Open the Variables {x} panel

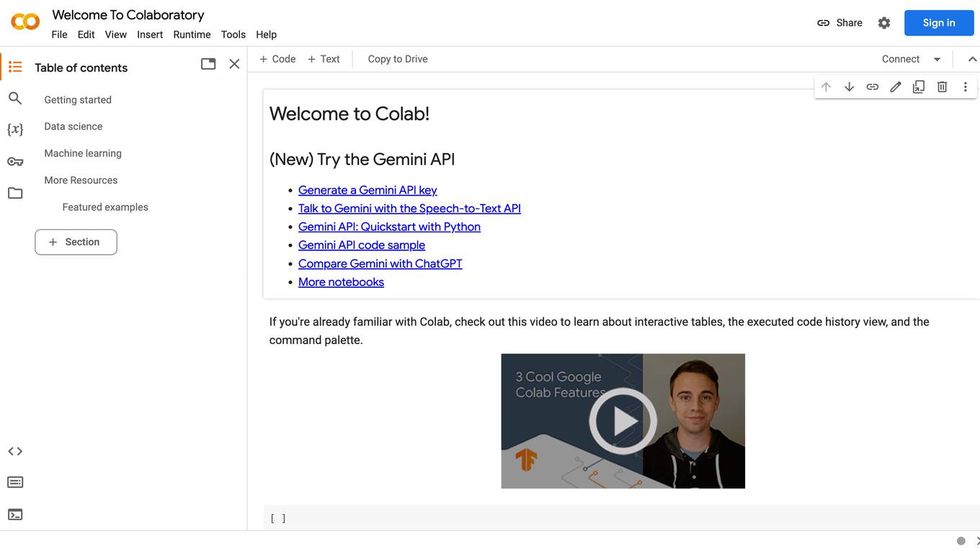(15, 129)
